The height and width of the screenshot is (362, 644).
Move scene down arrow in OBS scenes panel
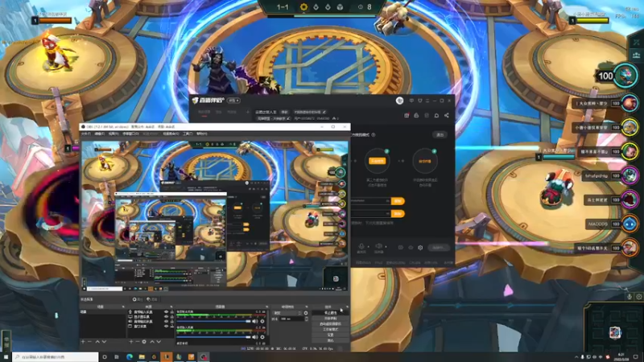coord(105,342)
